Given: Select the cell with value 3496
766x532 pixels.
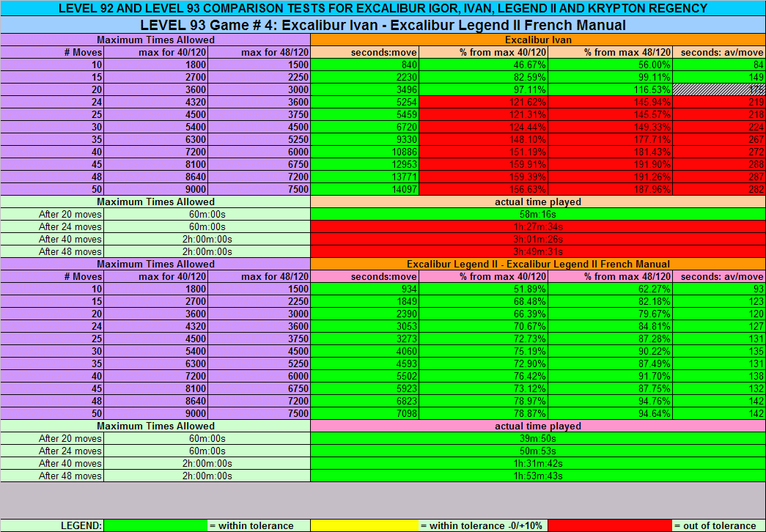Looking at the screenshot, I should pos(364,89).
